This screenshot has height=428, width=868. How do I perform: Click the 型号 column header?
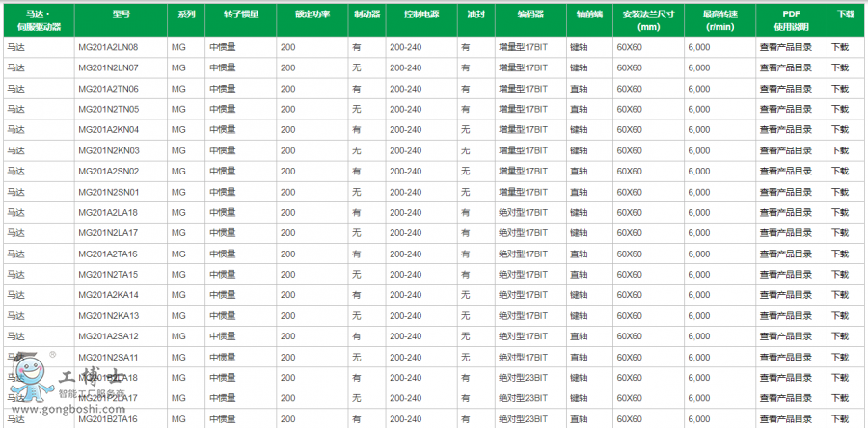(x=120, y=16)
